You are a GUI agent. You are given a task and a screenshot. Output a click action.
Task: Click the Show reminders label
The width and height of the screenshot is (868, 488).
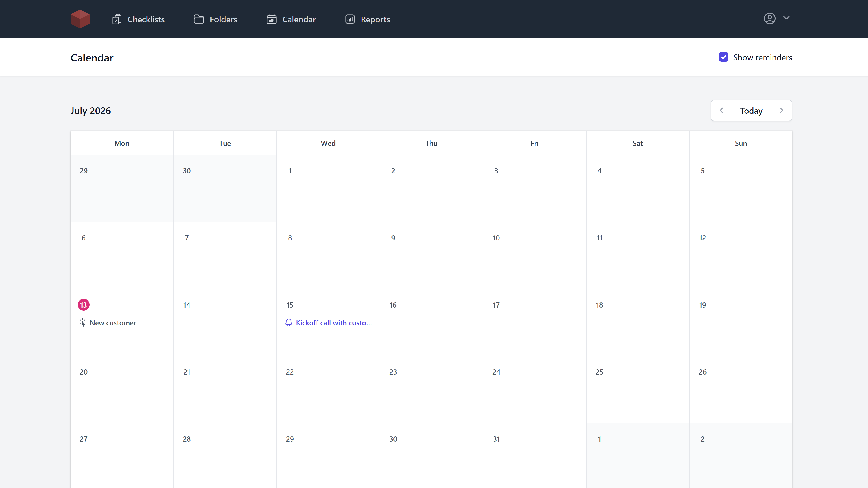(x=763, y=58)
